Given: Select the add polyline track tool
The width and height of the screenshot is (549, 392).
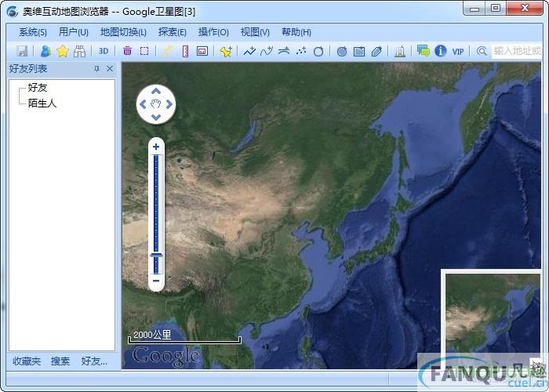Looking at the screenshot, I should [x=249, y=51].
